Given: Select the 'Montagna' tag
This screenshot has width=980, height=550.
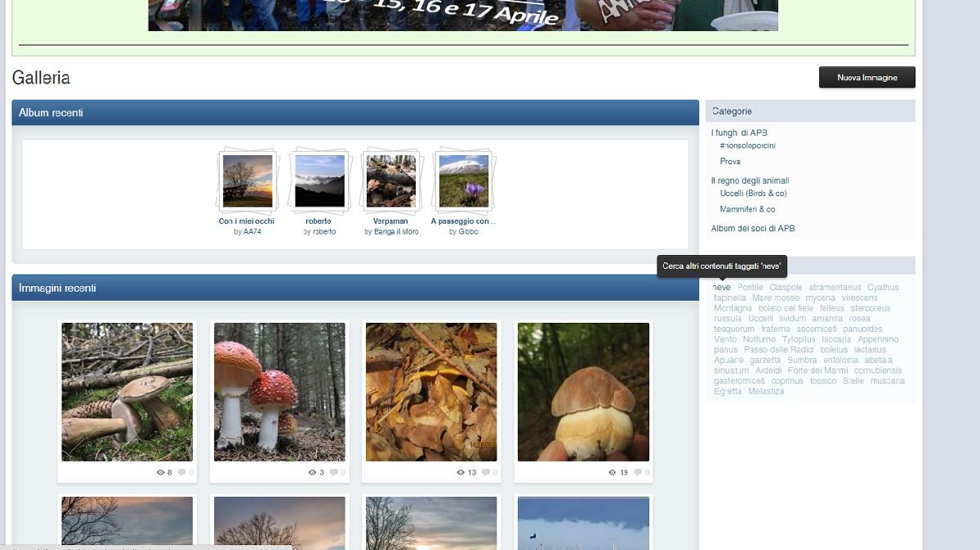Looking at the screenshot, I should point(733,309).
